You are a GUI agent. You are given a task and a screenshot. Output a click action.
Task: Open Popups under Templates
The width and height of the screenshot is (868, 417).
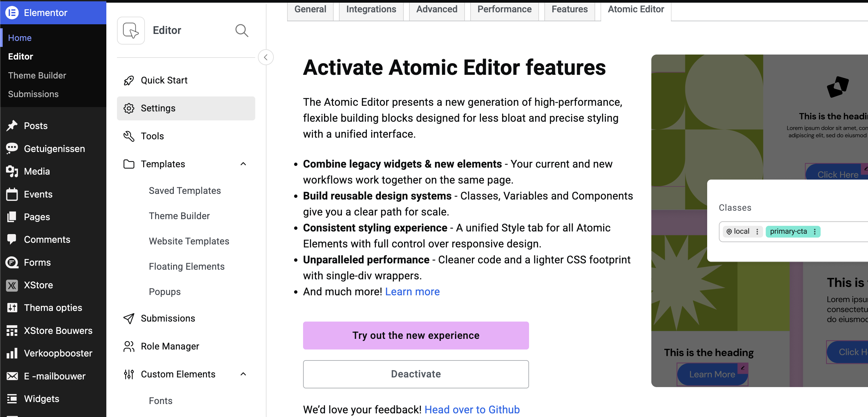point(165,292)
